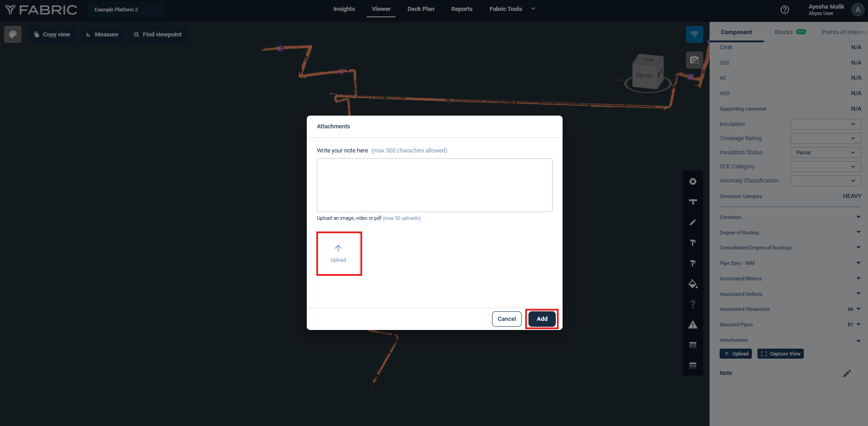The width and height of the screenshot is (868, 426).
Task: Expand the Degree of Rusting section
Action: click(x=858, y=232)
